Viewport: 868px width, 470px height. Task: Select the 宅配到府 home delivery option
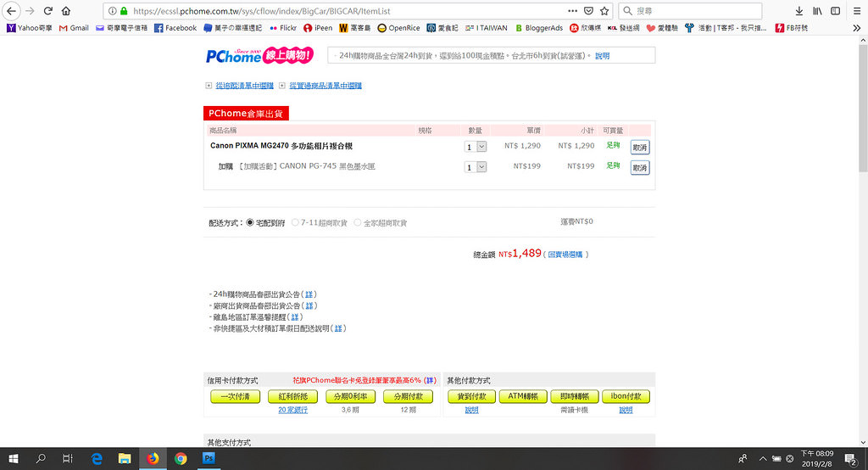250,222
